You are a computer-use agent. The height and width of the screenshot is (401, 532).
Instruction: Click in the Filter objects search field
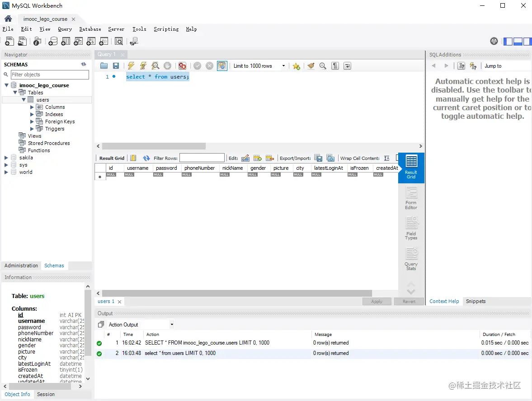tap(50, 75)
